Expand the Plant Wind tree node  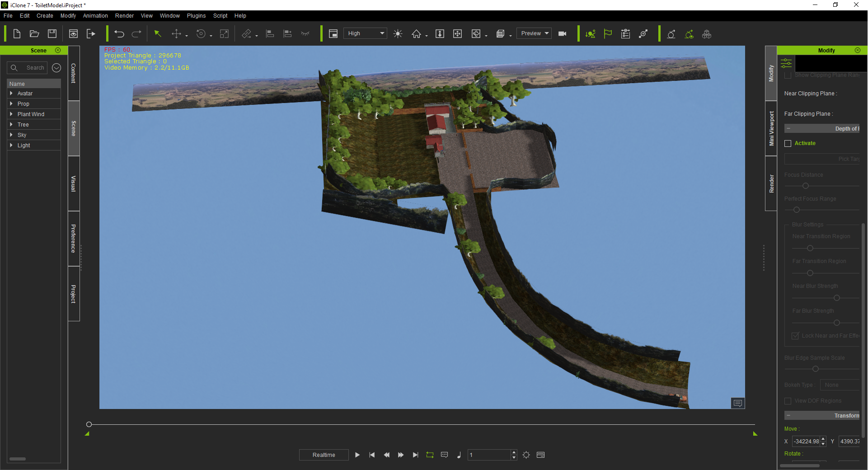(11, 114)
